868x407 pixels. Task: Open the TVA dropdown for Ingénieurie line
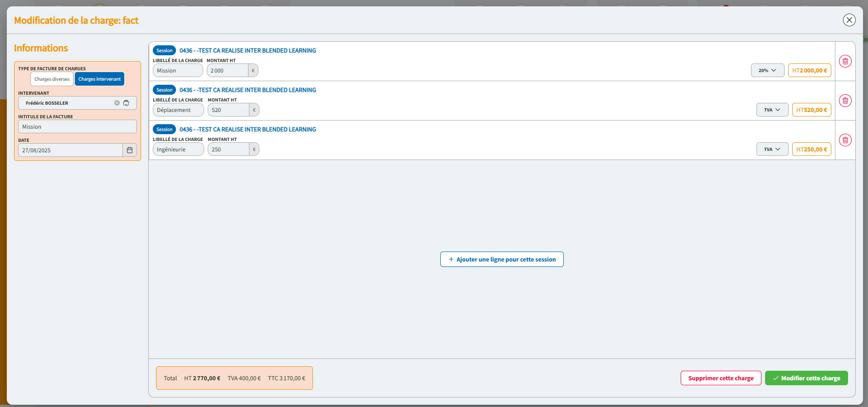772,149
